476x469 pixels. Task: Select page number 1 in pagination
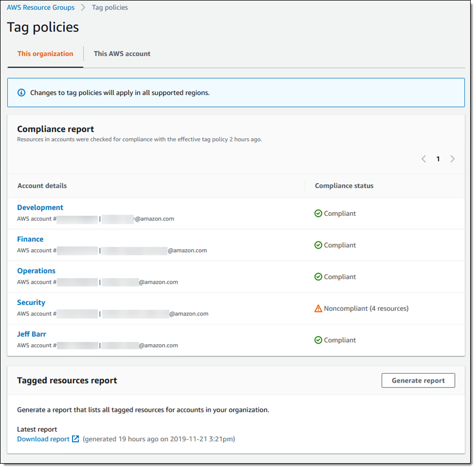click(x=438, y=159)
